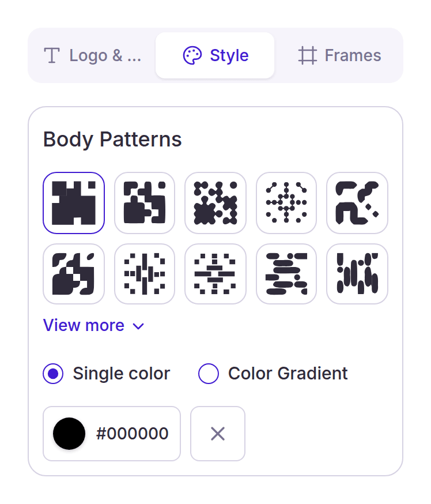431x504 pixels.
Task: Select the small dots with lines pattern
Action: click(x=286, y=203)
